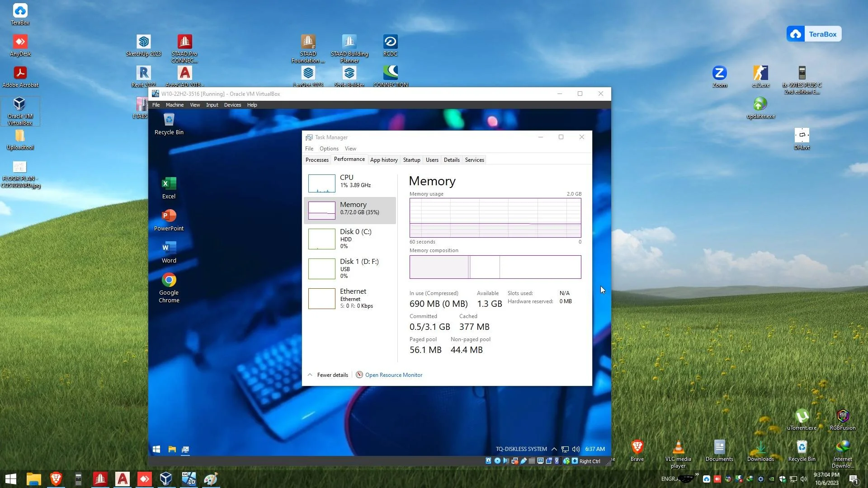The image size is (868, 488).
Task: Open the Machine menu in VirtualBox
Action: pyautogui.click(x=175, y=105)
